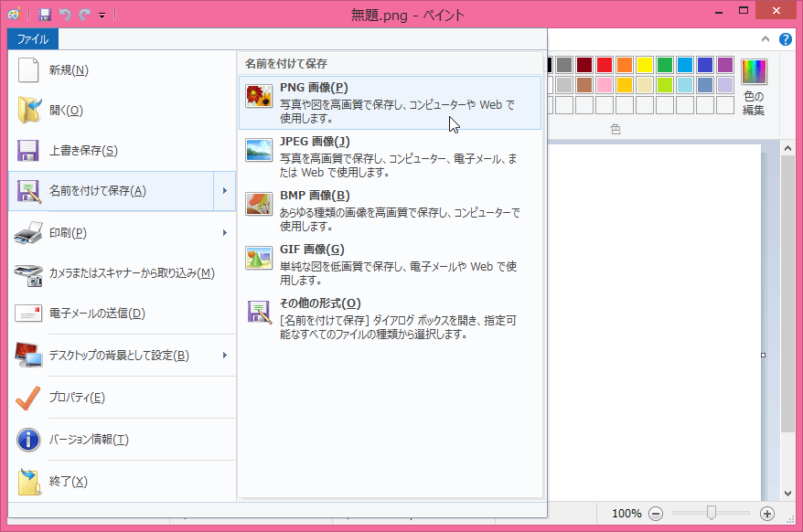Click the green cone icon for GIF
The height and width of the screenshot is (532, 803).
[x=259, y=258]
